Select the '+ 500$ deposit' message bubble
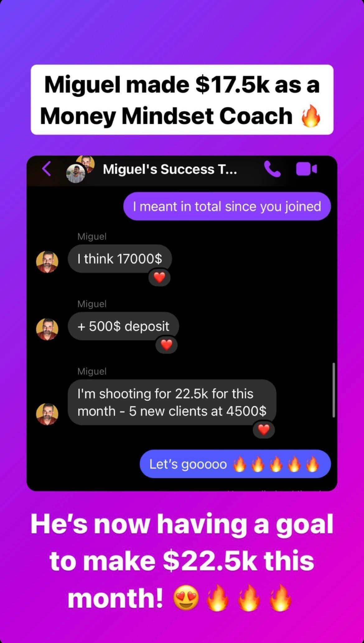Viewport: 364px width, 643px height. [123, 326]
